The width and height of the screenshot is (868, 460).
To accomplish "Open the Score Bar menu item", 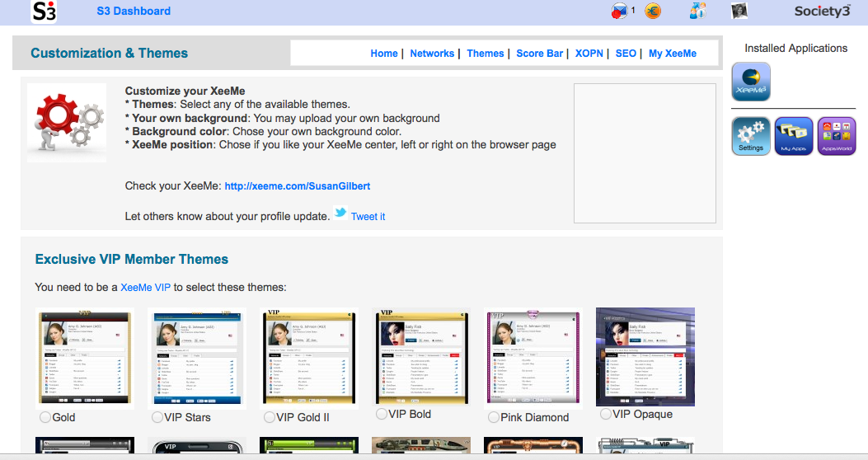I will tap(539, 54).
